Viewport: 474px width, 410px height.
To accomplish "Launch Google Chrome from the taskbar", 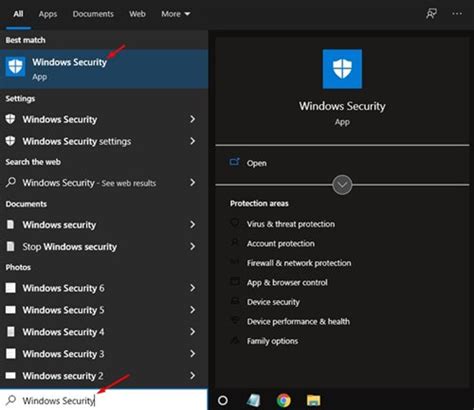I will pyautogui.click(x=284, y=400).
